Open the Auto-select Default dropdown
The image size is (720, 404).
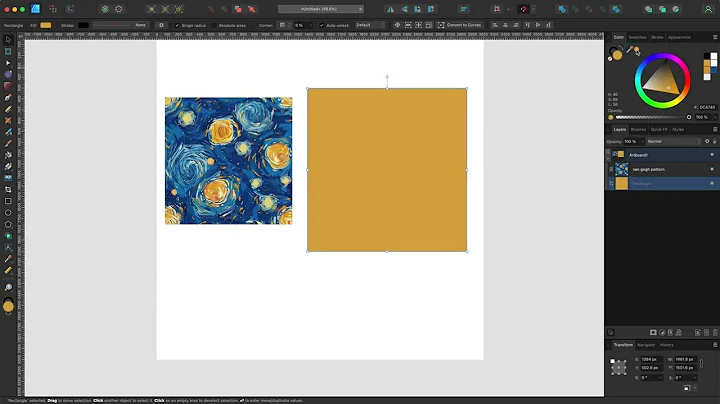tap(370, 25)
